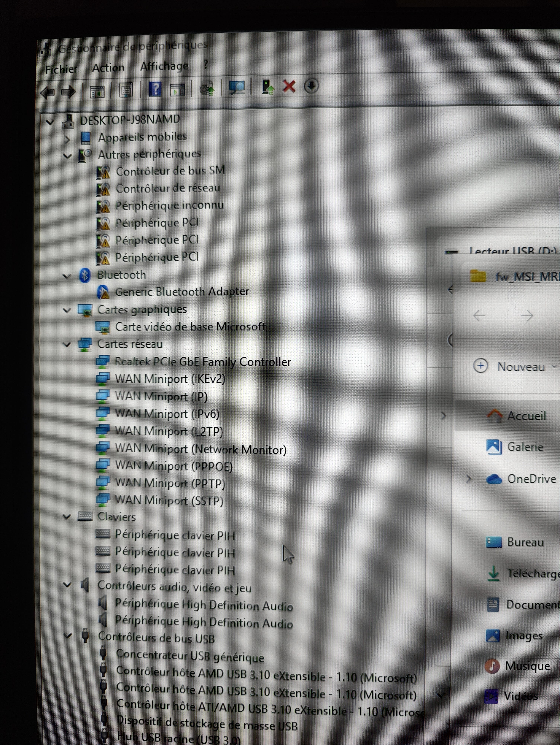Select Generic Bluetooth Adapter
Image resolution: width=560 pixels, height=745 pixels.
[182, 292]
